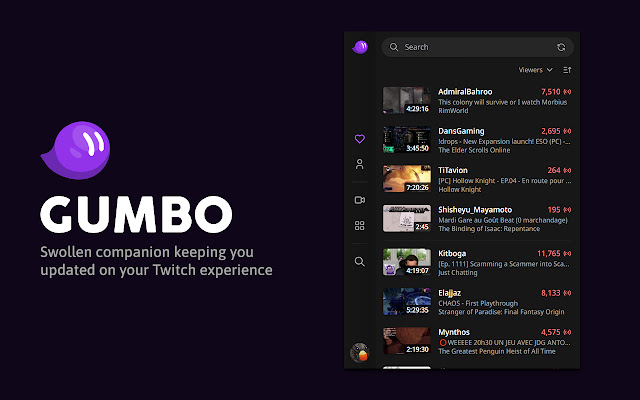Open the videos camera icon

click(360, 200)
